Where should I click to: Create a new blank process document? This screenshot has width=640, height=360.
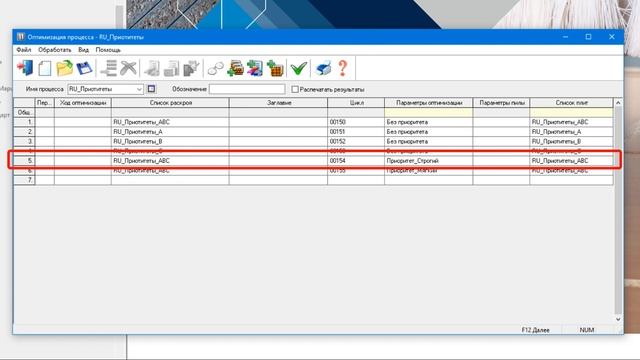click(x=44, y=68)
